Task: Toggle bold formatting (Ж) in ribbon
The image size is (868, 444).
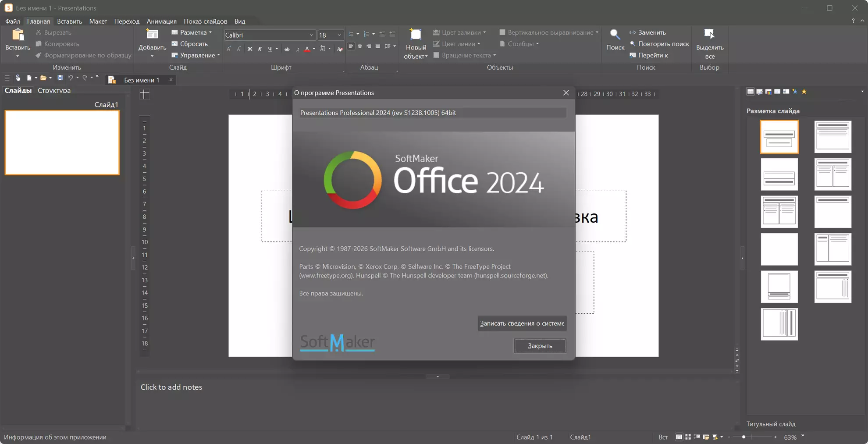Action: click(250, 49)
